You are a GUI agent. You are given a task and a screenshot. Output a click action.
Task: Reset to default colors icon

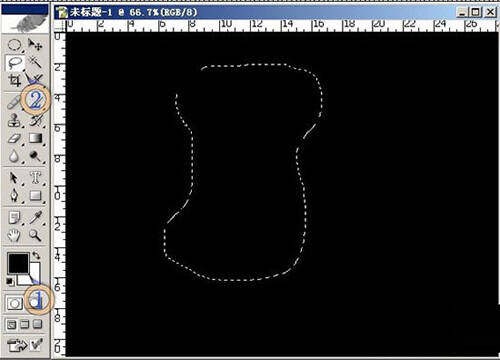[x=10, y=282]
